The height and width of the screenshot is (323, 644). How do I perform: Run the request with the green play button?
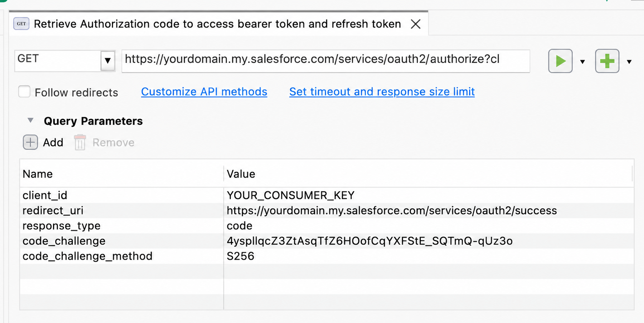tap(560, 61)
